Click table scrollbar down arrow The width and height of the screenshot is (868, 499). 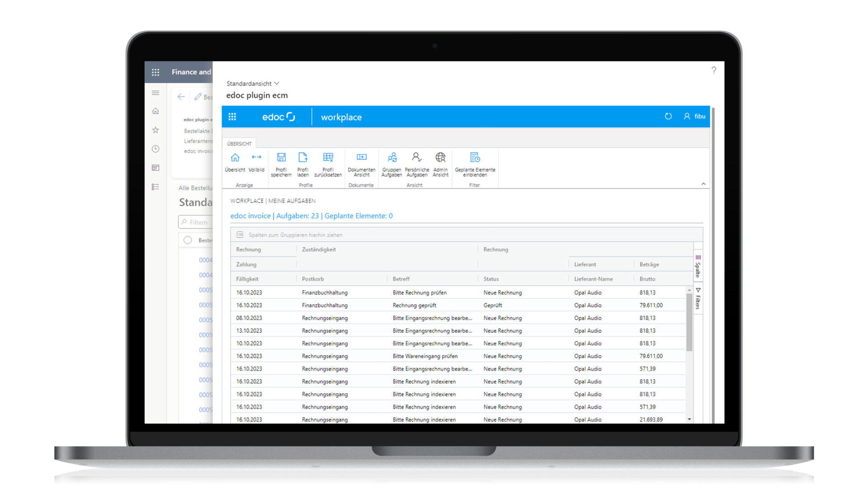pos(689,419)
